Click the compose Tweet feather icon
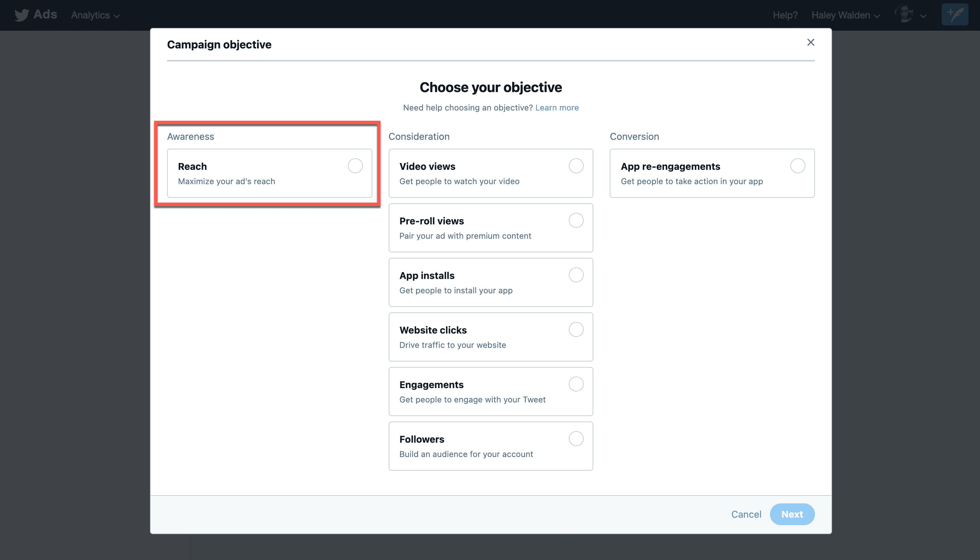 955,15
